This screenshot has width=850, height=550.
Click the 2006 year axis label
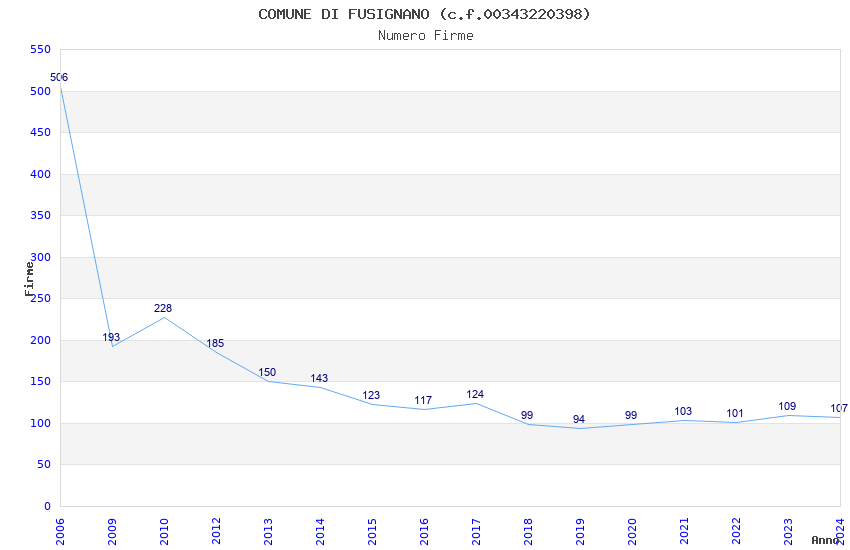(x=60, y=532)
